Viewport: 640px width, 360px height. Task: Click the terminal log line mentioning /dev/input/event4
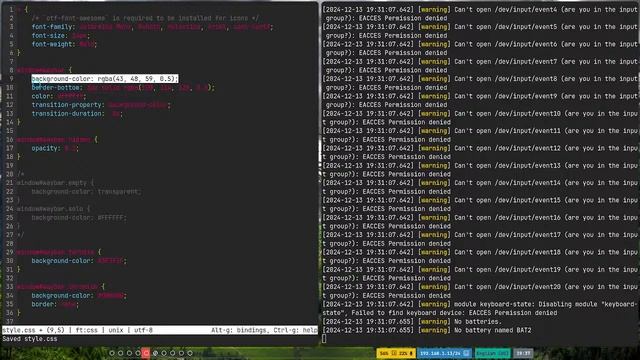[x=480, y=14]
